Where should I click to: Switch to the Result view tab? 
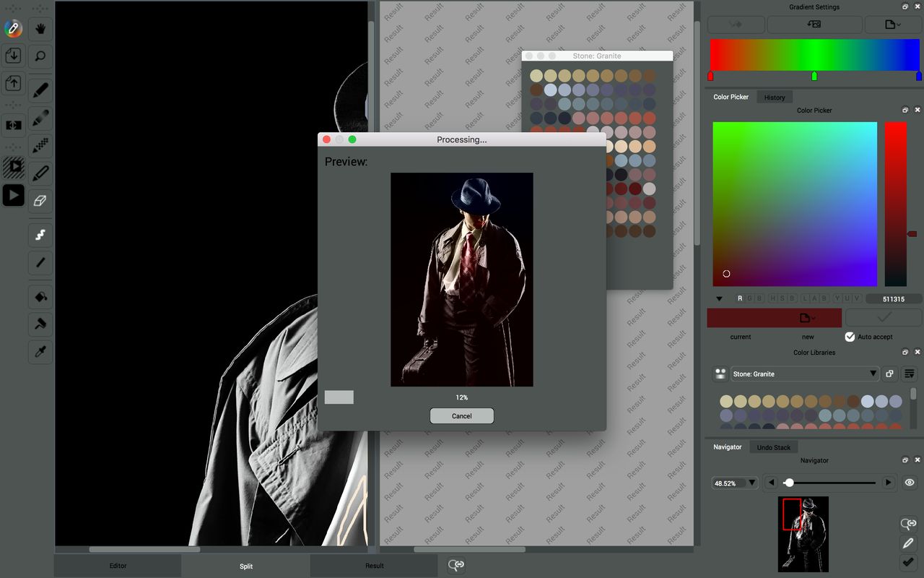pyautogui.click(x=374, y=566)
